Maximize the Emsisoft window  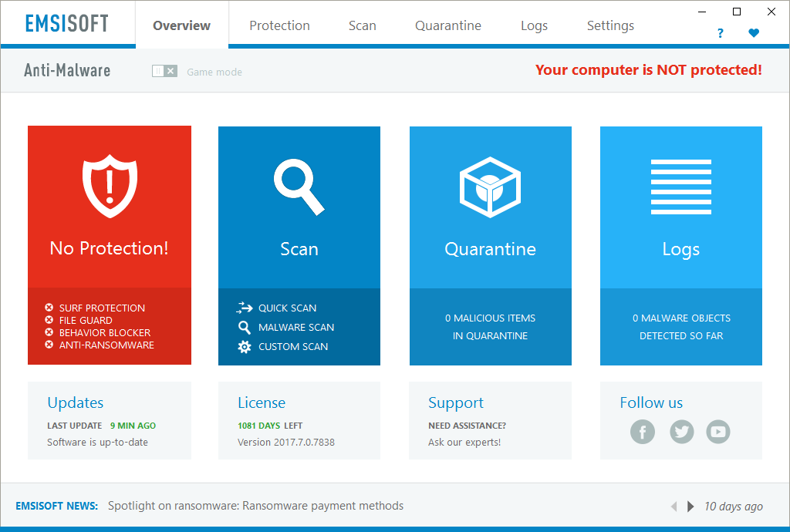coord(737,12)
